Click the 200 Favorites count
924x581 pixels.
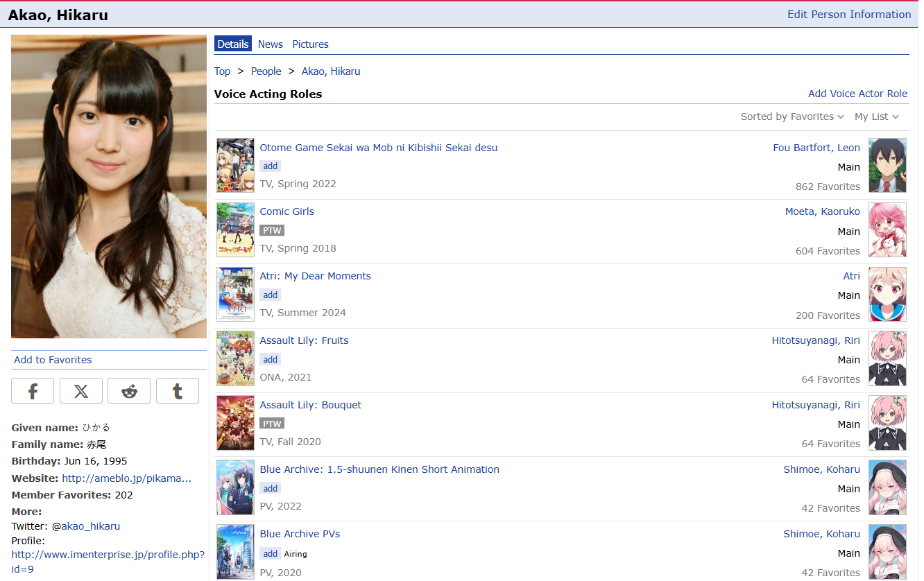coord(828,315)
